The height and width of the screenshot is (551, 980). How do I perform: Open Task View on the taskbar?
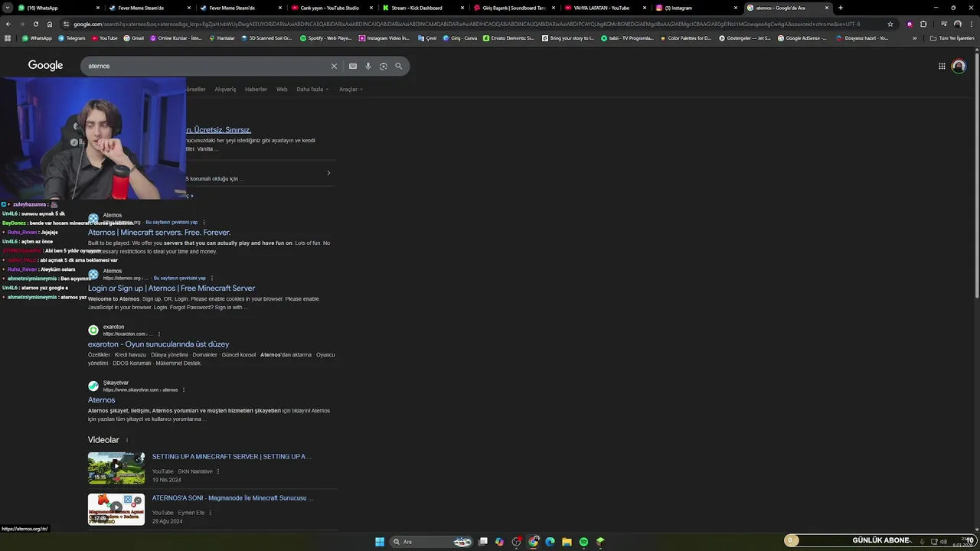tap(483, 542)
